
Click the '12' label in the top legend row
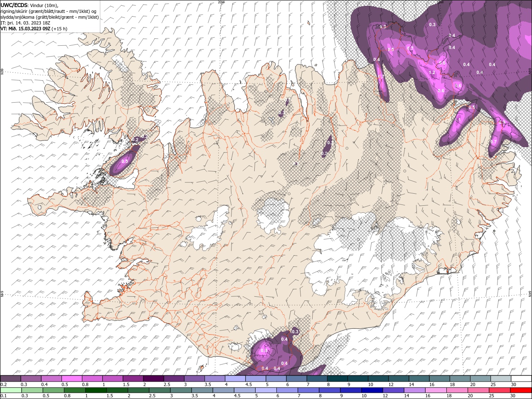tap(391, 385)
